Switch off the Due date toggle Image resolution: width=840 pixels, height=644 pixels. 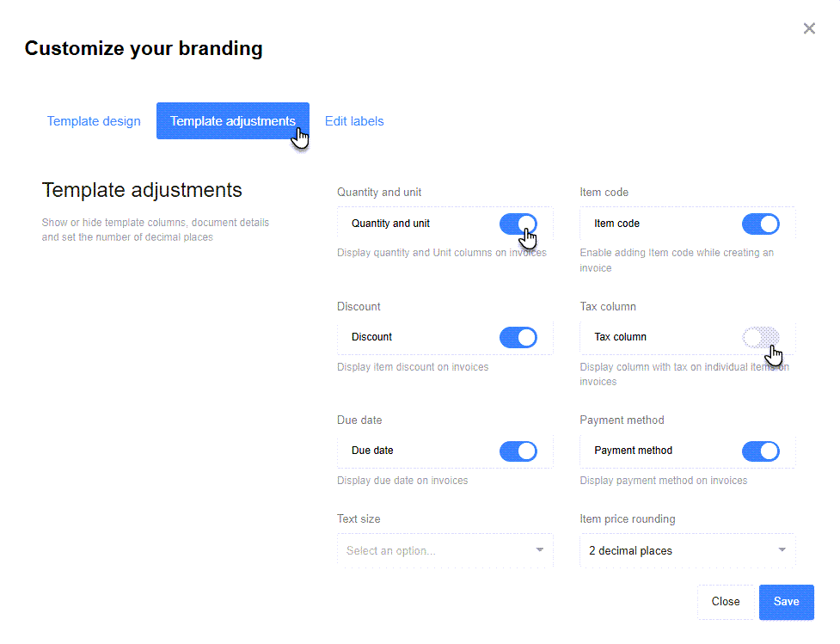coord(518,451)
